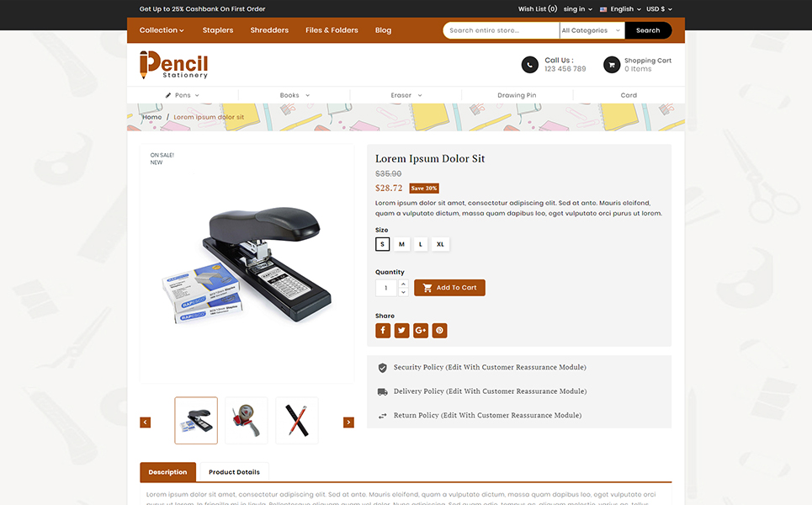
Task: Add product to cart
Action: pos(449,288)
